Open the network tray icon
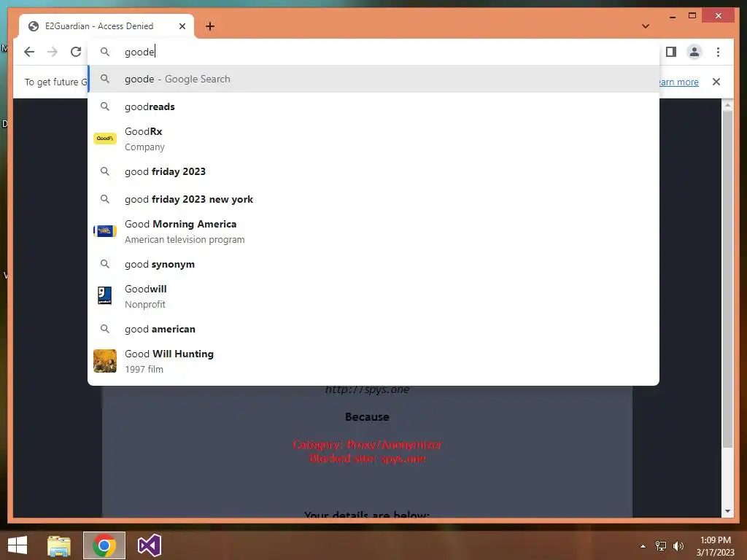 pyautogui.click(x=661, y=546)
